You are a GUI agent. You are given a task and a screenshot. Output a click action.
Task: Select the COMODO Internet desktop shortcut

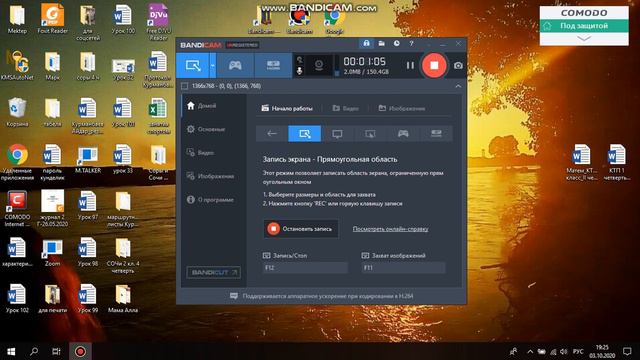tap(17, 209)
